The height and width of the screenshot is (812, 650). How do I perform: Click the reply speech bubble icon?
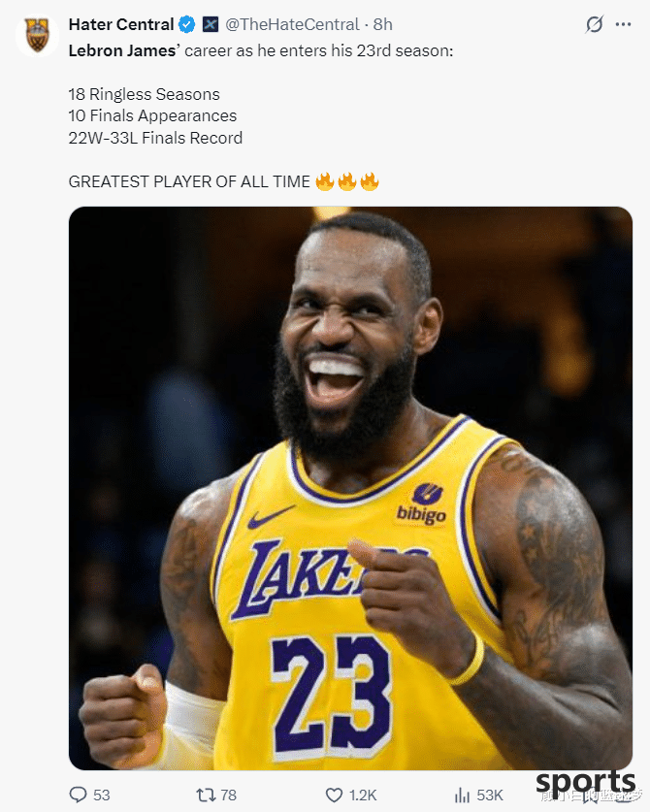[x=78, y=795]
